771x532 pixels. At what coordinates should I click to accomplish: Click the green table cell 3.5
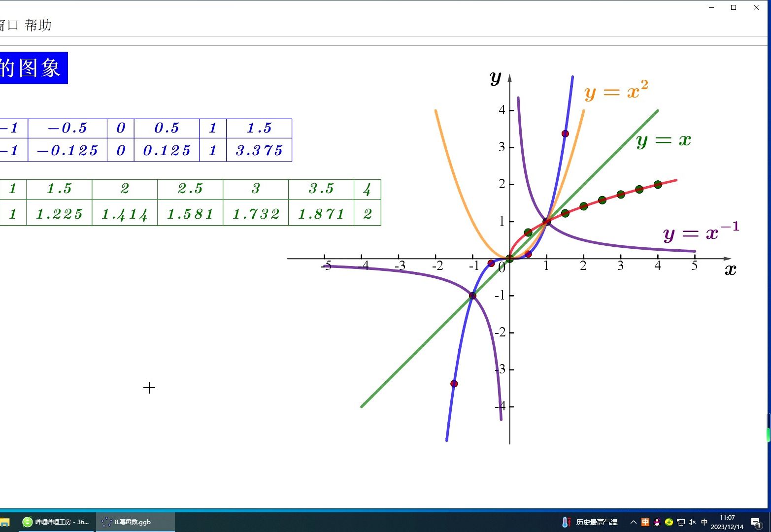pos(321,189)
